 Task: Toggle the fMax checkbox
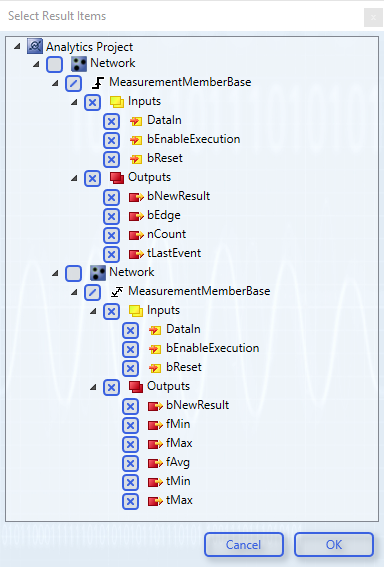(131, 444)
